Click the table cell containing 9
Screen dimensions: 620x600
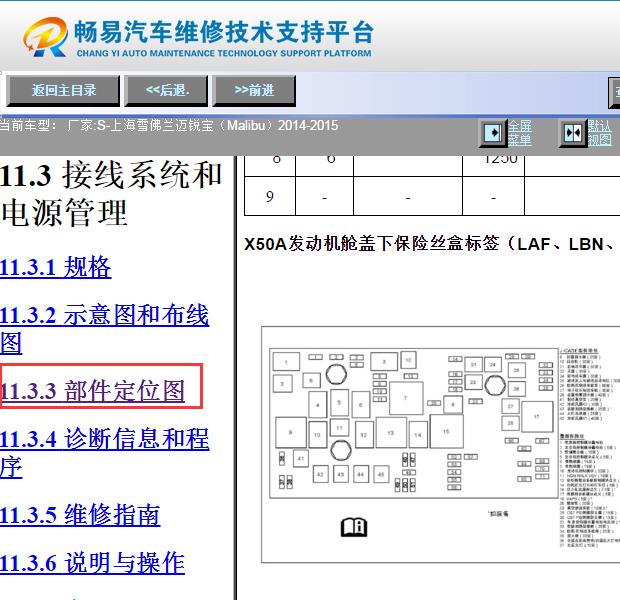point(270,196)
